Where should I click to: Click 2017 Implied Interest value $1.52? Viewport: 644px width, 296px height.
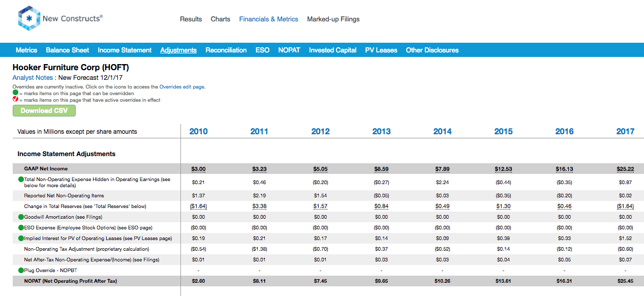click(625, 238)
